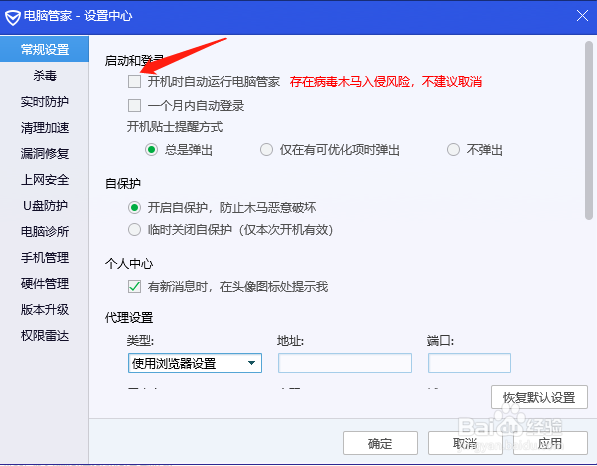Click the 取消 button

(465, 443)
